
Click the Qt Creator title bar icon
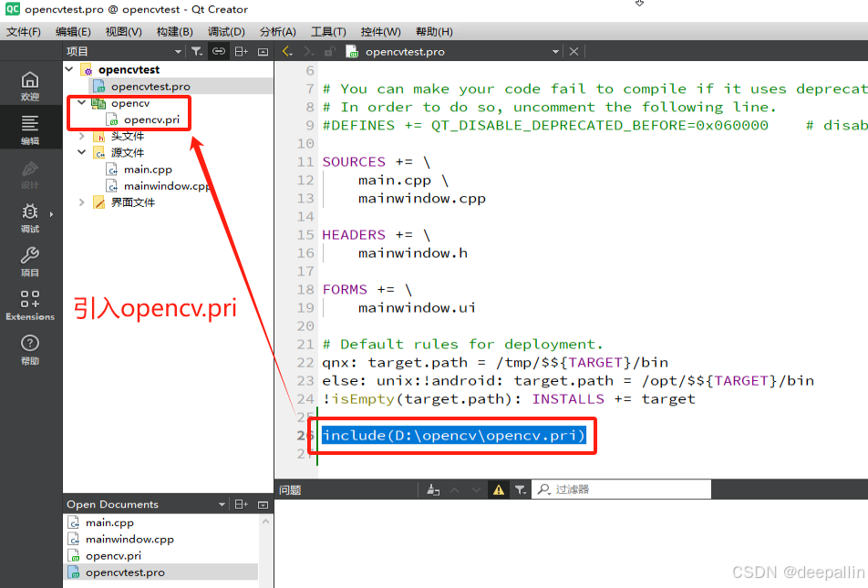click(x=12, y=9)
